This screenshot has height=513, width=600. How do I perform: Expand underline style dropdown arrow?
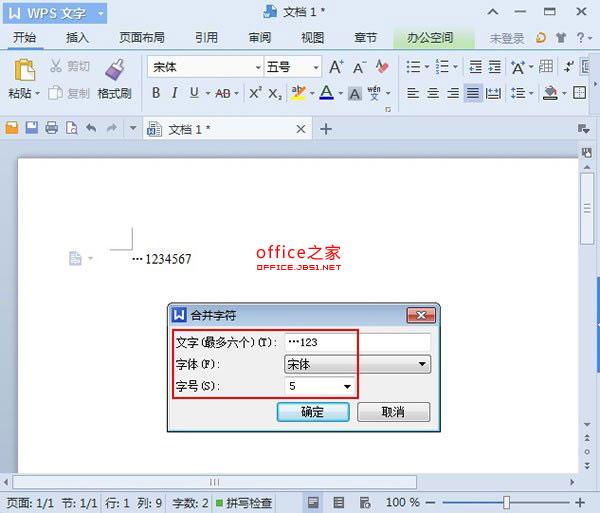208,93
